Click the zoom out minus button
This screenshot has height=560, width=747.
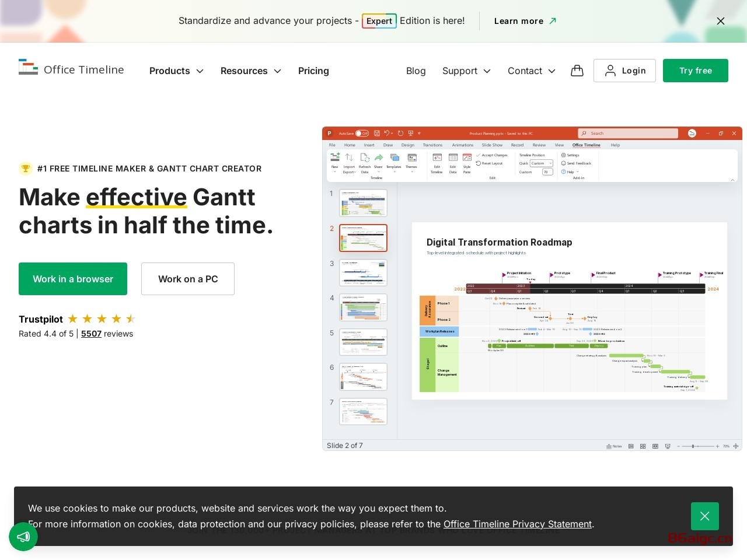coord(679,446)
